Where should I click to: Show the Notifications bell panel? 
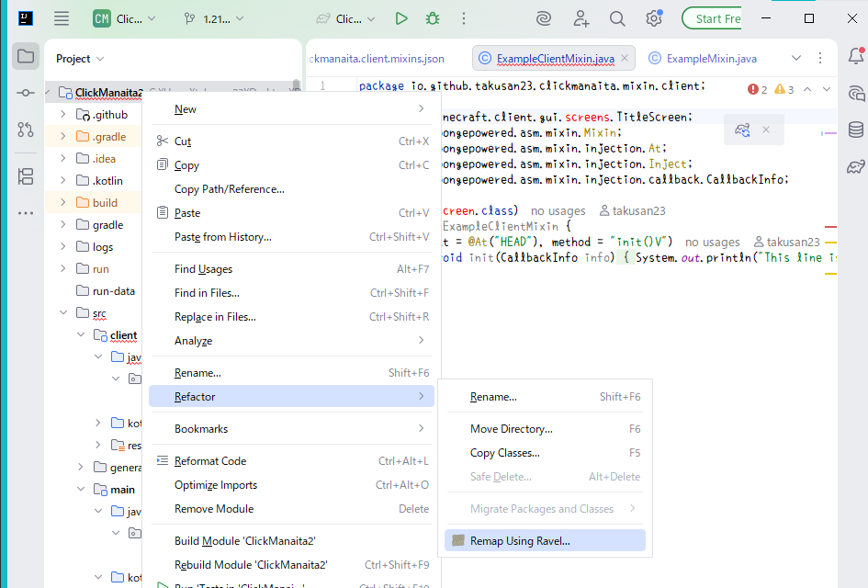point(856,57)
